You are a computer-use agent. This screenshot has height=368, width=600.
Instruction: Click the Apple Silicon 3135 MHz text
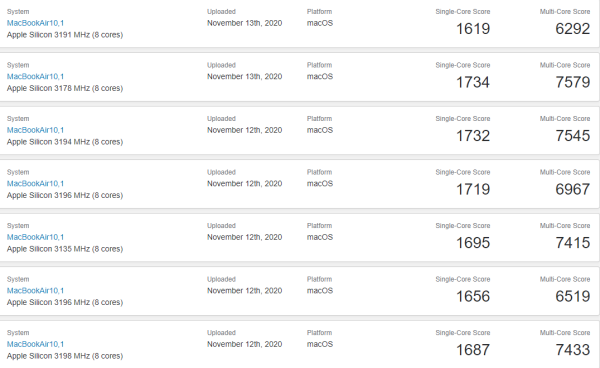(48, 249)
